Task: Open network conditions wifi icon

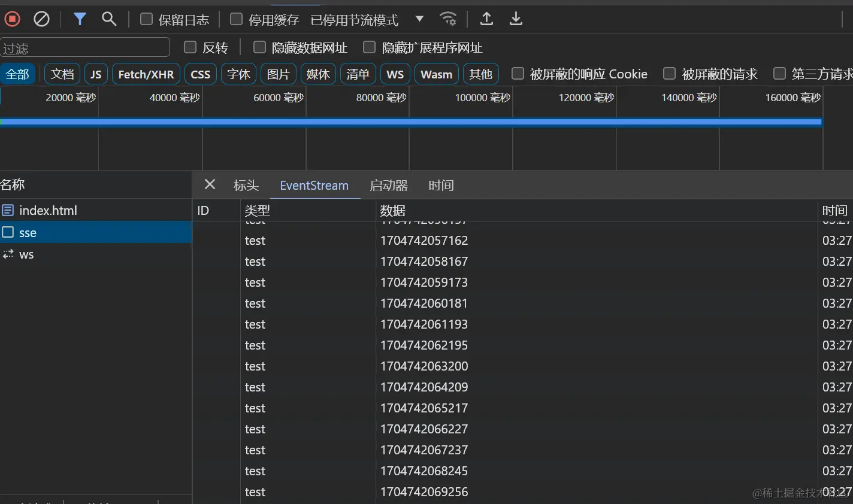Action: point(448,19)
